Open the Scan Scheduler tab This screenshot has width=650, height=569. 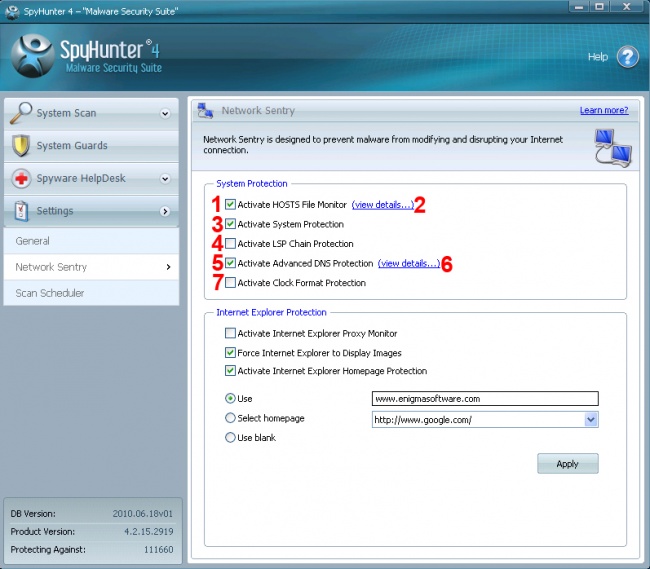pyautogui.click(x=50, y=293)
